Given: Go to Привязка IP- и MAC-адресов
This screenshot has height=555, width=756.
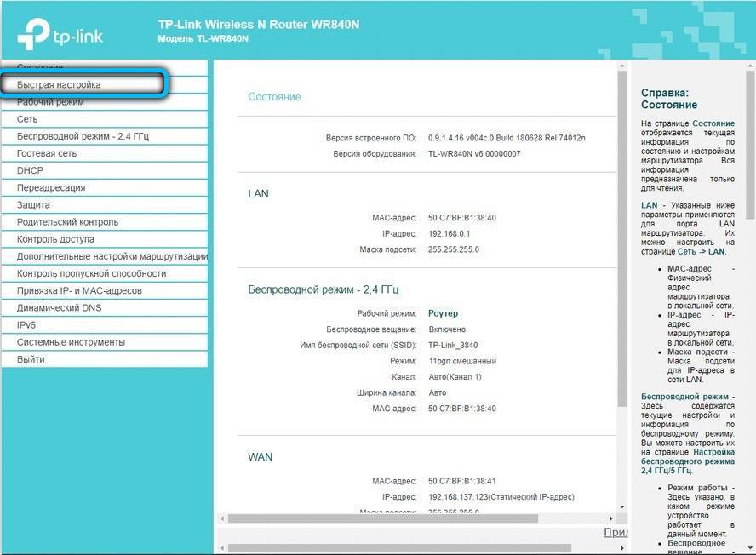Looking at the screenshot, I should (x=79, y=290).
